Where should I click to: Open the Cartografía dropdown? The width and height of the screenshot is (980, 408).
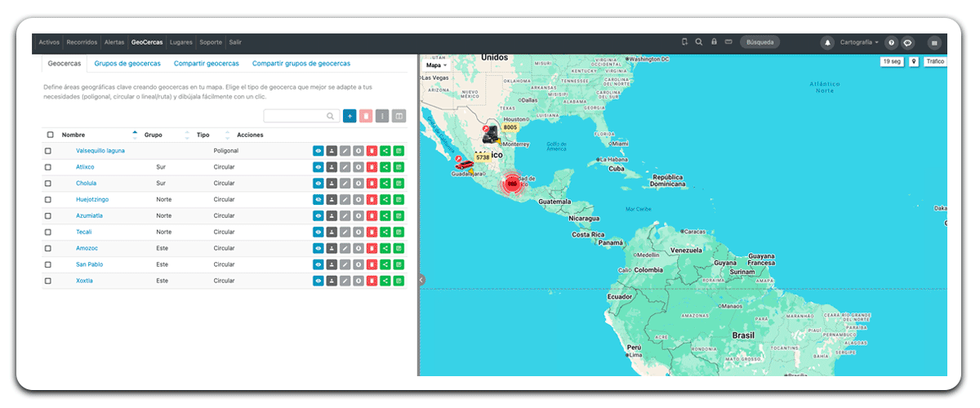coord(859,42)
